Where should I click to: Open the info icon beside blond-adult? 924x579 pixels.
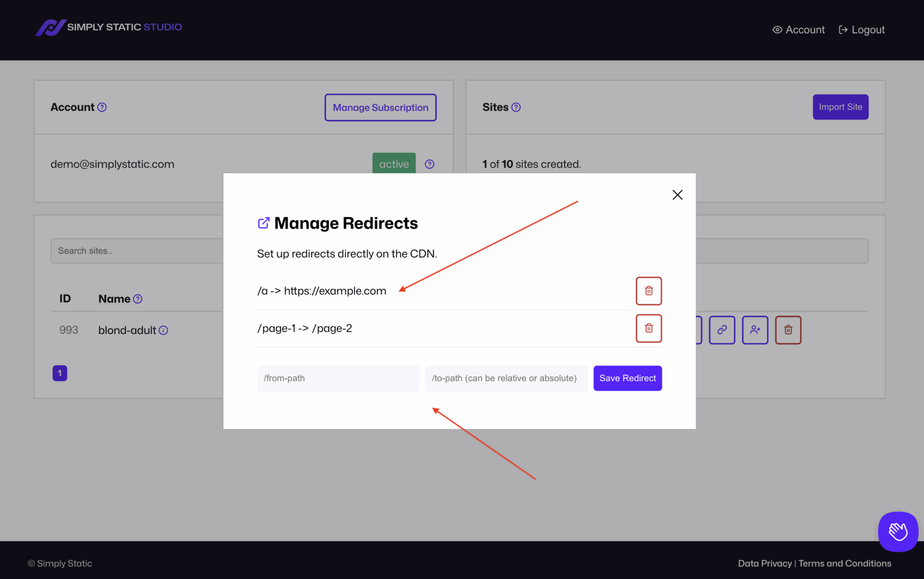click(x=163, y=330)
